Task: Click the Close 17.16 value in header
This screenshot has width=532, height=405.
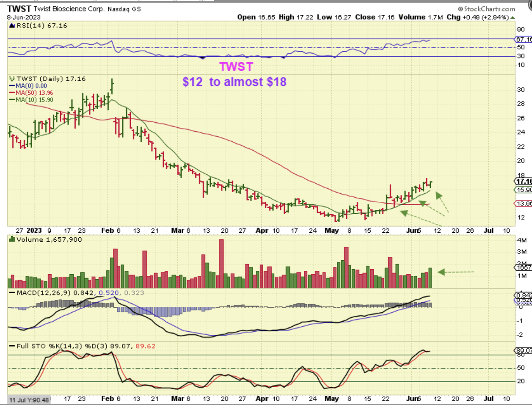Action: (x=375, y=17)
